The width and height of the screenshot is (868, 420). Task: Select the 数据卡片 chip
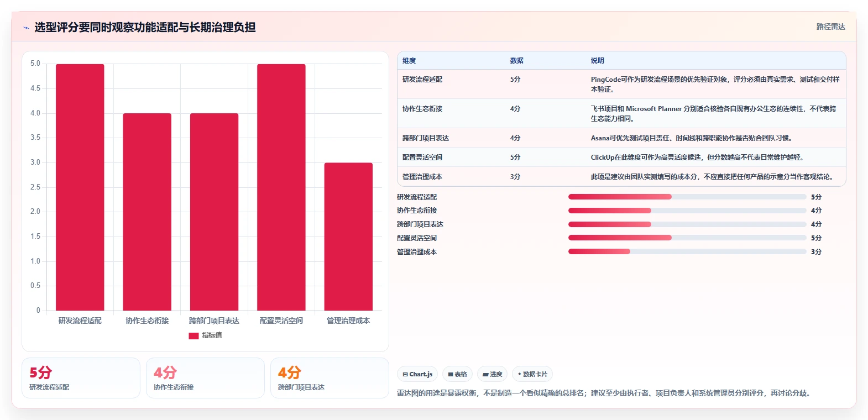(x=532, y=374)
